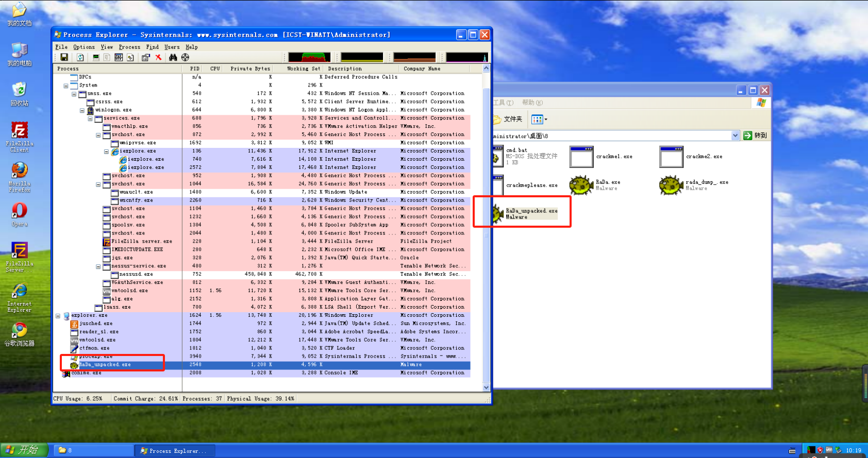868x458 pixels.
Task: Click the 开始 Start button
Action: tap(24, 450)
